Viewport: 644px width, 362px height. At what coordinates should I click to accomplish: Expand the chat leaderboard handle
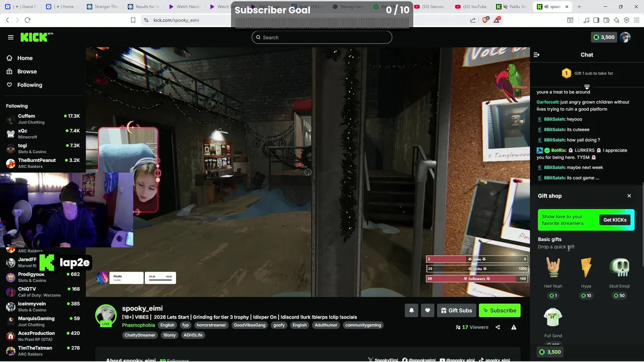(x=587, y=87)
